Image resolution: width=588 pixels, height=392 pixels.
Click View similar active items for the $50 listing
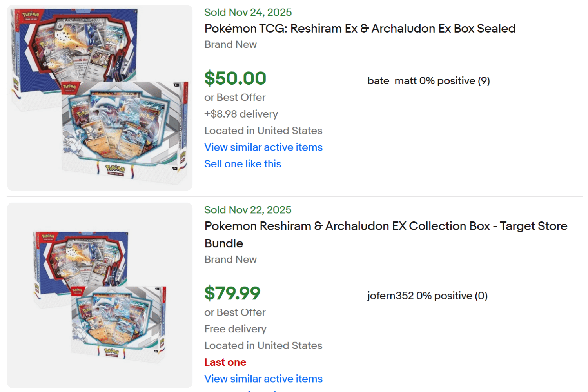point(263,147)
